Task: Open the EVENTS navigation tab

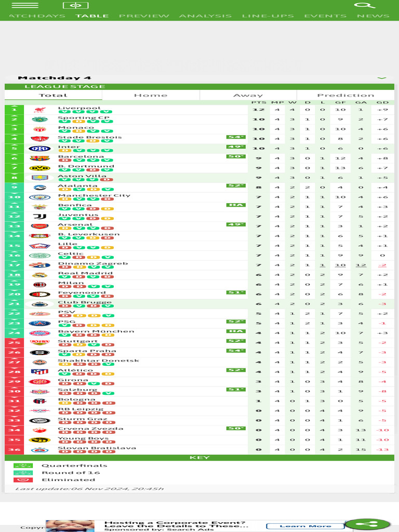Action: point(325,16)
